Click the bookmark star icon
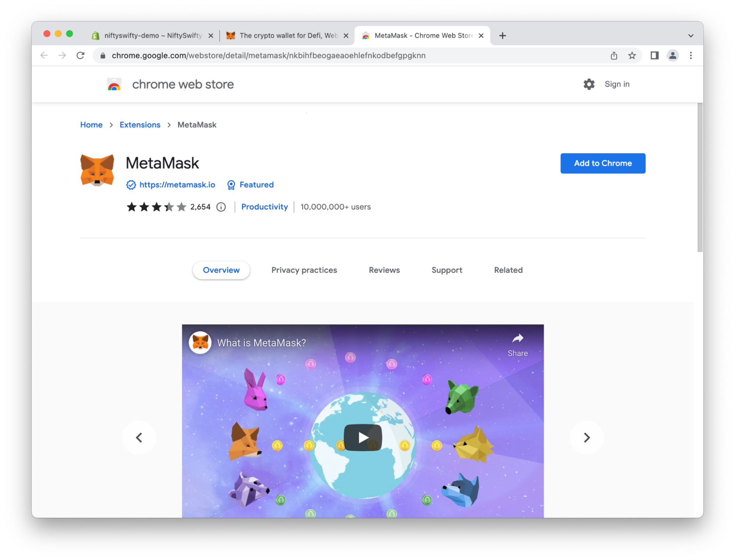This screenshot has height=560, width=735. 632,56
